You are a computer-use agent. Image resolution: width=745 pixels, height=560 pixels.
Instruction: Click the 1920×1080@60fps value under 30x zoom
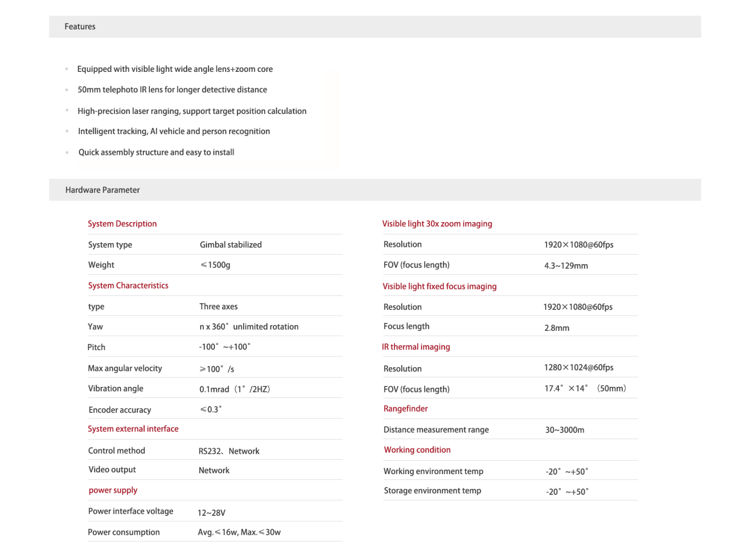[x=579, y=245]
